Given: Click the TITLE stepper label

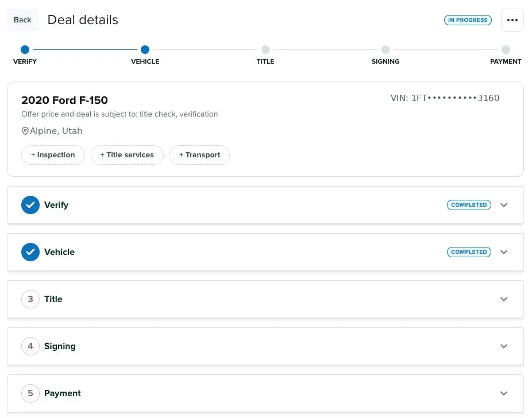Looking at the screenshot, I should click(265, 61).
